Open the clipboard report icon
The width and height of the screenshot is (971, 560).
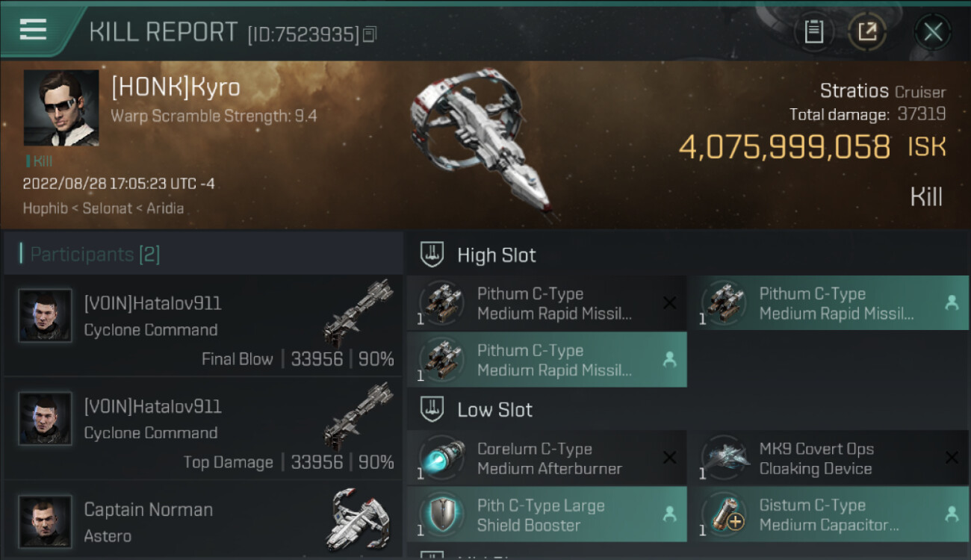tap(813, 31)
